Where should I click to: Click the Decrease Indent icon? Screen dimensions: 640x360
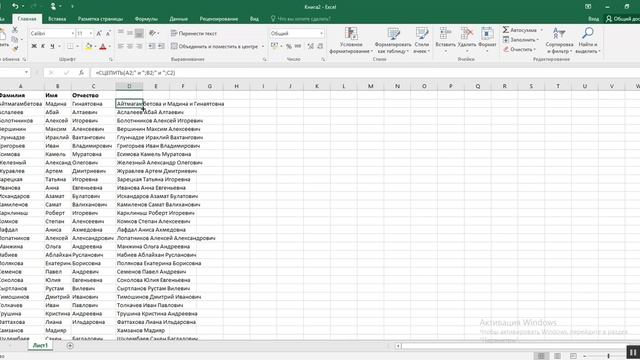152,47
